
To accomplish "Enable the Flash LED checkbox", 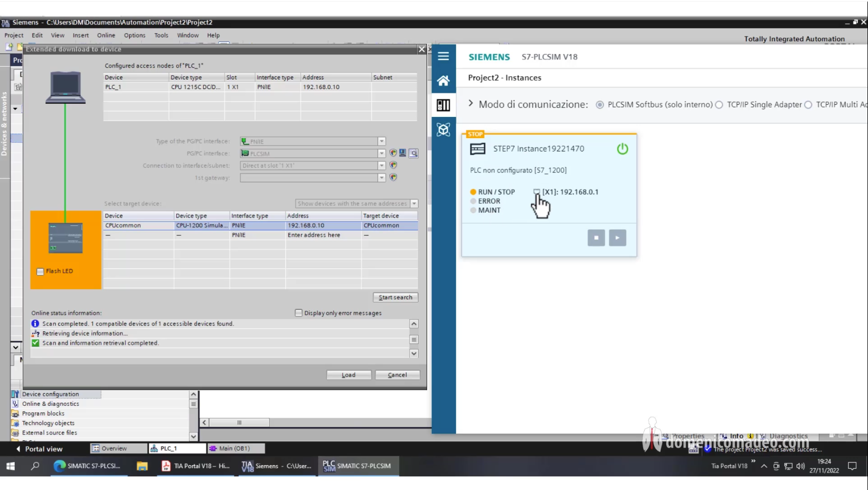I will pyautogui.click(x=40, y=271).
